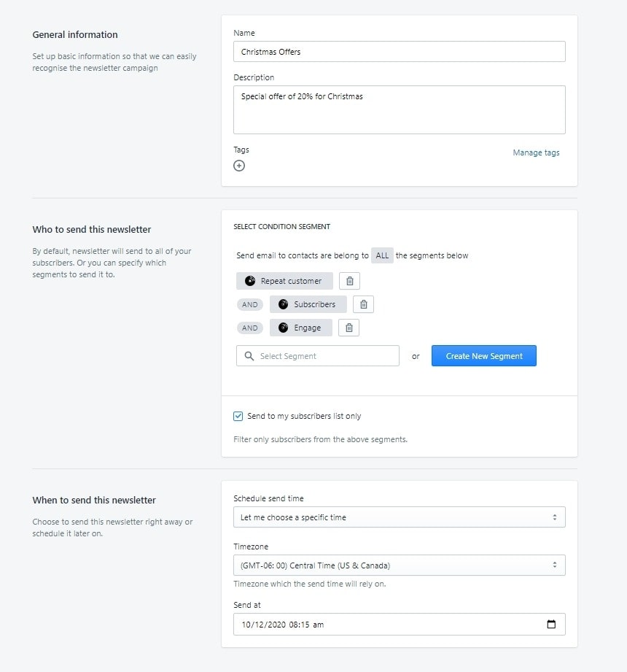This screenshot has height=672, width=627.
Task: Toggle the AND operator before Engage
Action: (x=250, y=328)
